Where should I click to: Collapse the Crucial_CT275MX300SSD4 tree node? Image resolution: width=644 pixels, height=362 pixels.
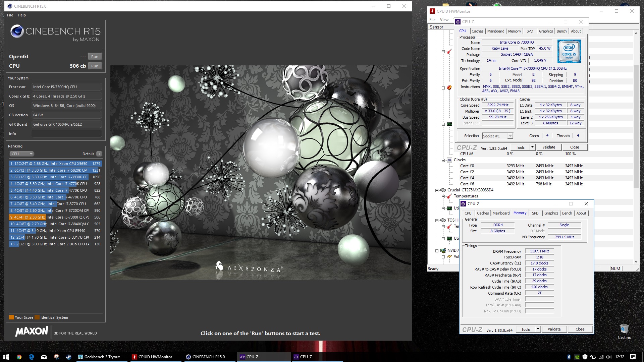click(437, 190)
